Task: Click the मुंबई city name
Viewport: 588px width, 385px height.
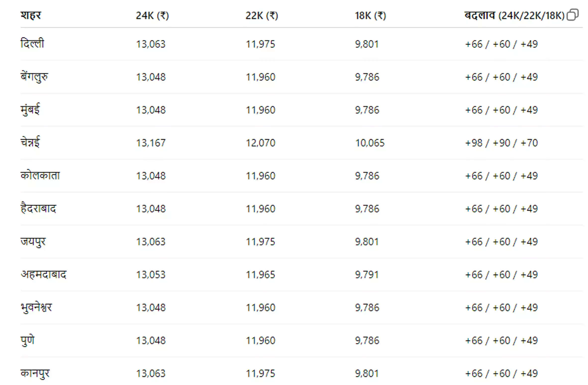Action: coord(30,110)
